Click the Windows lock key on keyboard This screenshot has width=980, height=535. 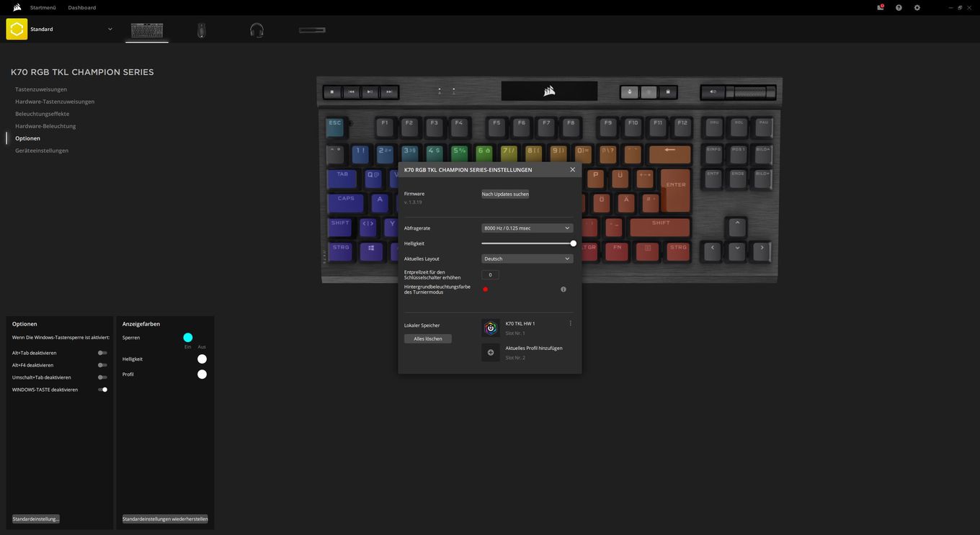pyautogui.click(x=667, y=92)
